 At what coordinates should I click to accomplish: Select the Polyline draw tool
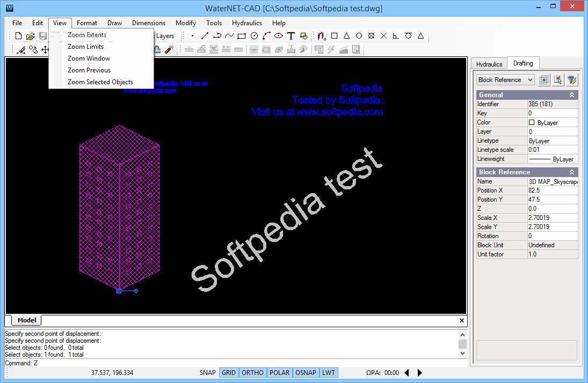(217, 36)
